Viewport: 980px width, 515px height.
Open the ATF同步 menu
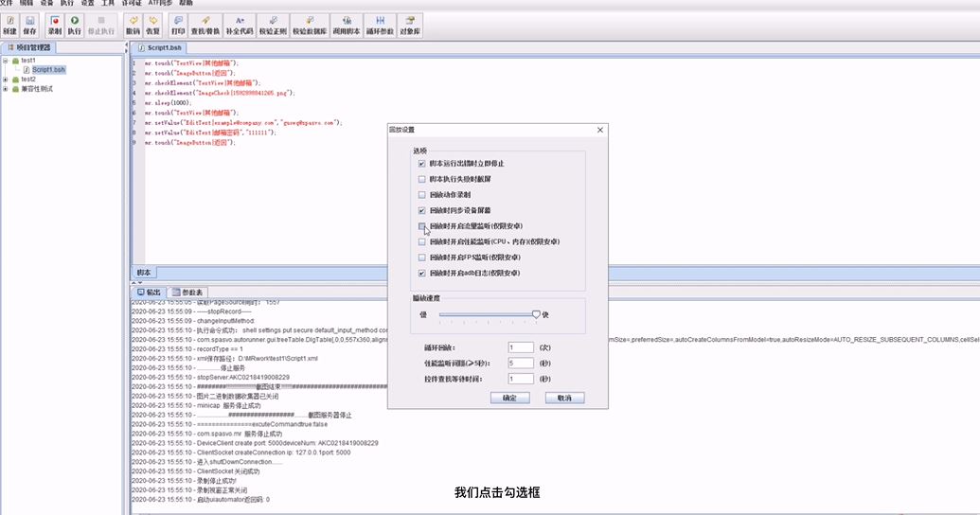161,3
